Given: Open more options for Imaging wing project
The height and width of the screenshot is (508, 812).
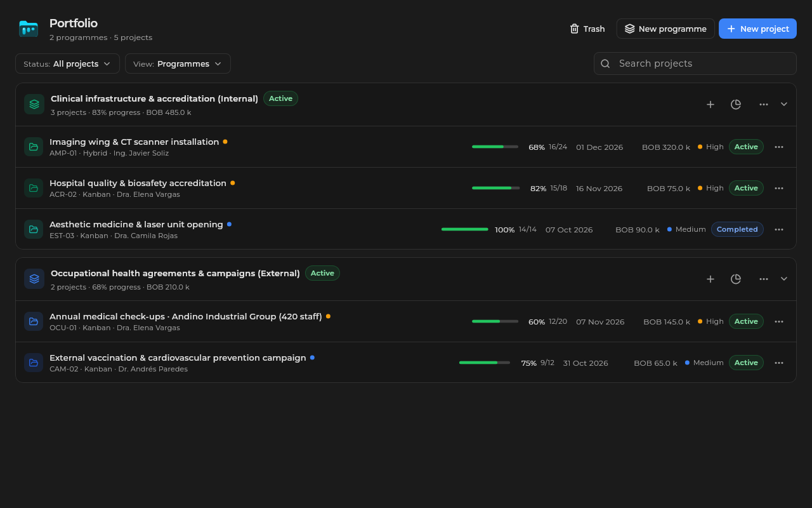Looking at the screenshot, I should pos(779,147).
